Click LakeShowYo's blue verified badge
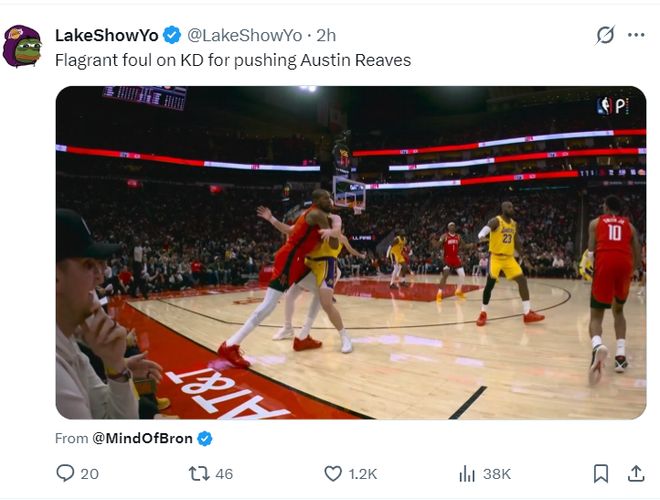This screenshot has width=660, height=500. (172, 35)
